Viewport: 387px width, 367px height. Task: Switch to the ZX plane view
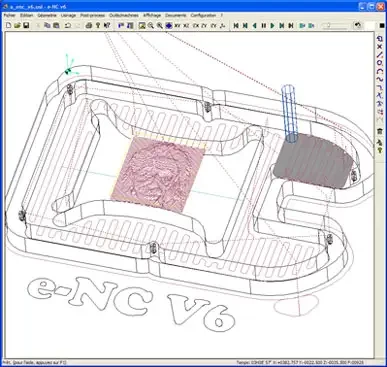tap(196, 25)
